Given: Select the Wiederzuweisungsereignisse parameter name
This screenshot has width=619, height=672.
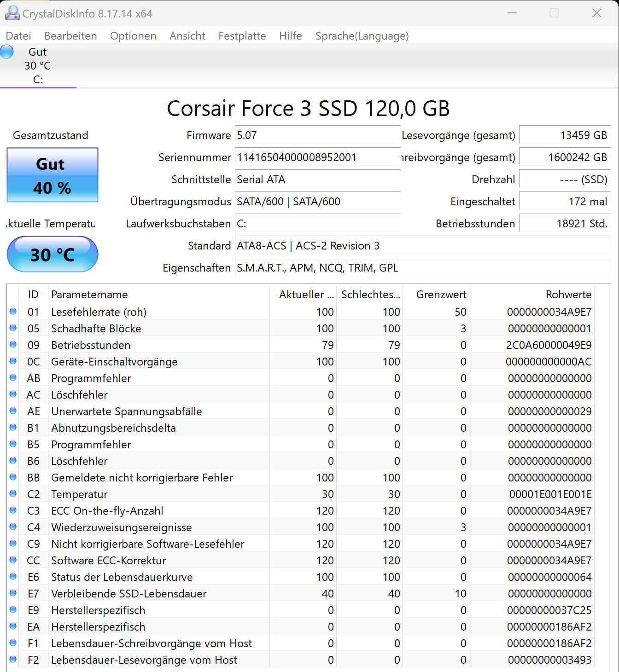Looking at the screenshot, I should [122, 527].
